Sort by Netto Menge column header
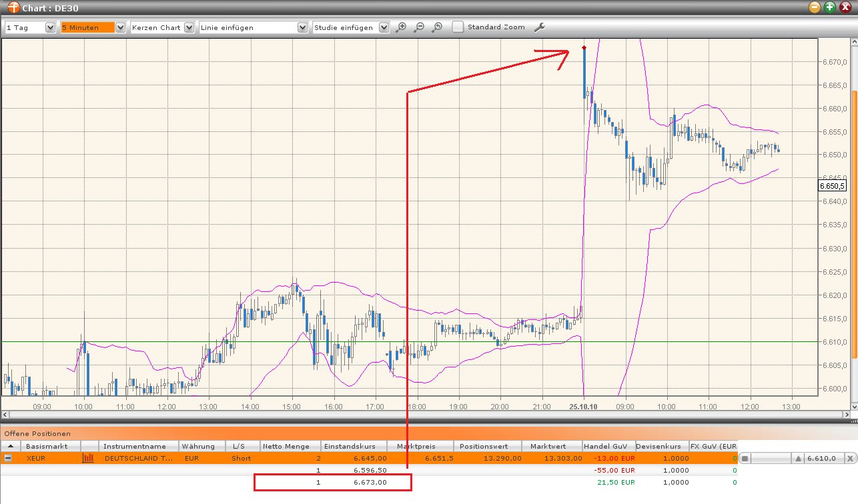Screen dimensions: 858x504 pos(290,446)
